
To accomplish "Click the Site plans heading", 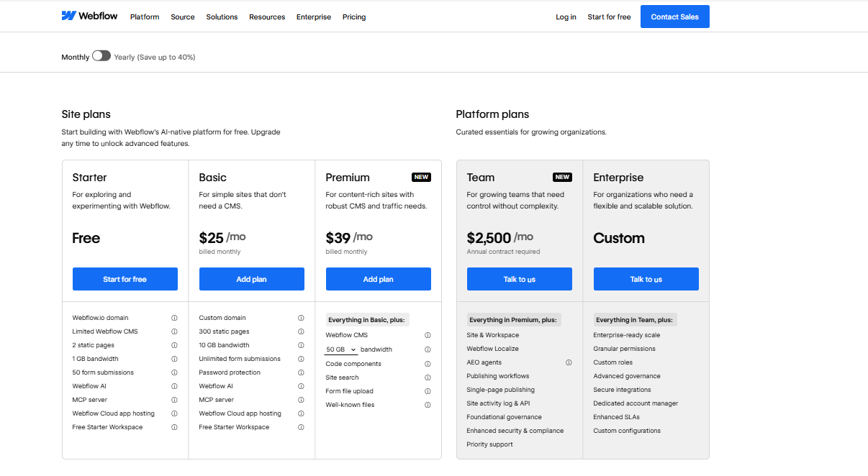I will [x=86, y=114].
